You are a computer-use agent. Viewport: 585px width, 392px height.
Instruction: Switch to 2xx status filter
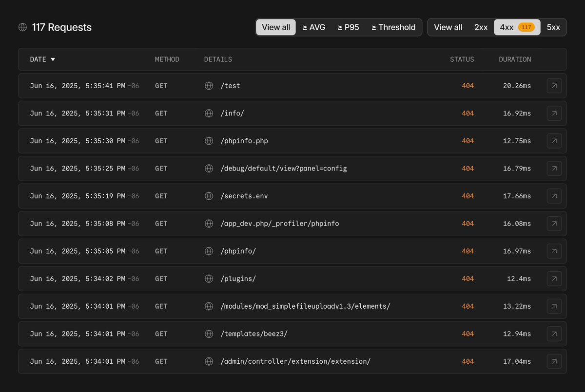[481, 27]
